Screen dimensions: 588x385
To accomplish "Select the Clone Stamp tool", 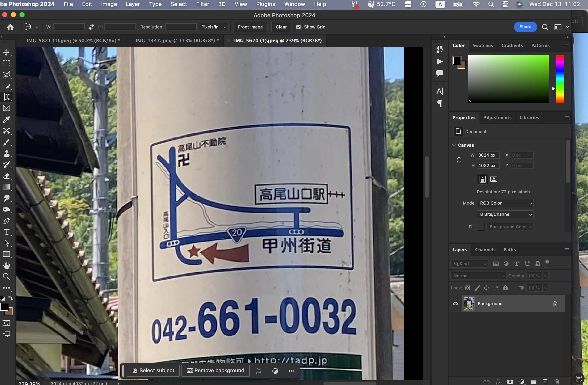I will click(6, 153).
